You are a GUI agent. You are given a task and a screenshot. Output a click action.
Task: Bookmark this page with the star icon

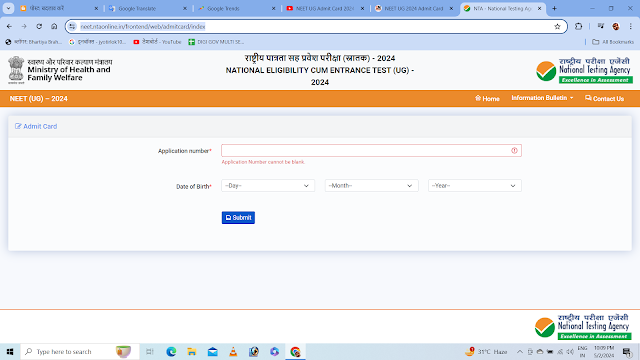coord(557,27)
